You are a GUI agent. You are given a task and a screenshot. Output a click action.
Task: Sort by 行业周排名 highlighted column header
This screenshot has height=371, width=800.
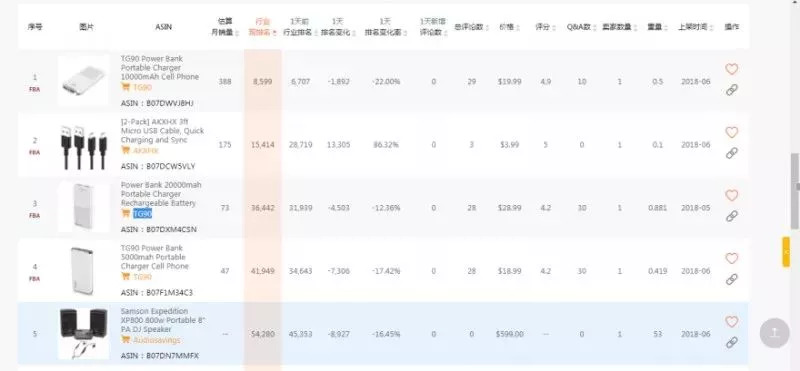point(262,27)
